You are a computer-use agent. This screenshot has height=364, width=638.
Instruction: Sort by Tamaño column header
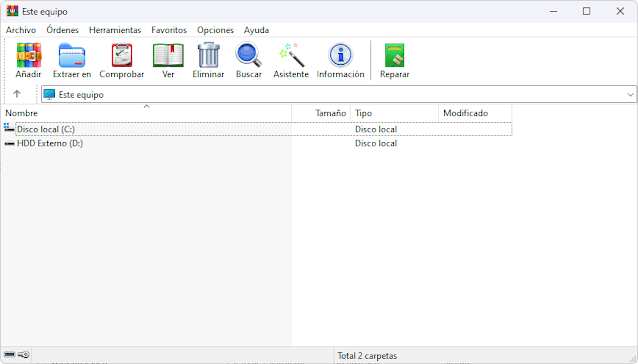[321, 113]
